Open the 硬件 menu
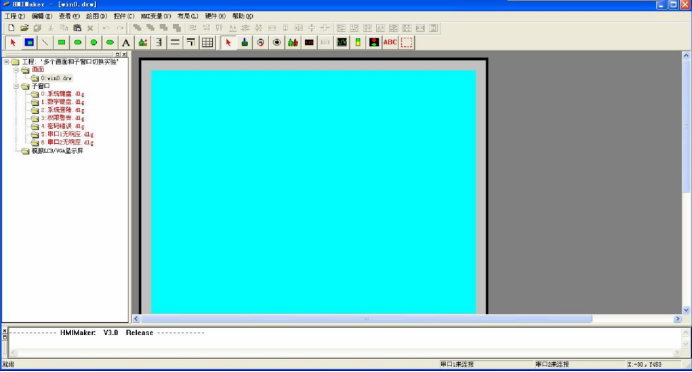The width and height of the screenshot is (692, 372). point(215,16)
